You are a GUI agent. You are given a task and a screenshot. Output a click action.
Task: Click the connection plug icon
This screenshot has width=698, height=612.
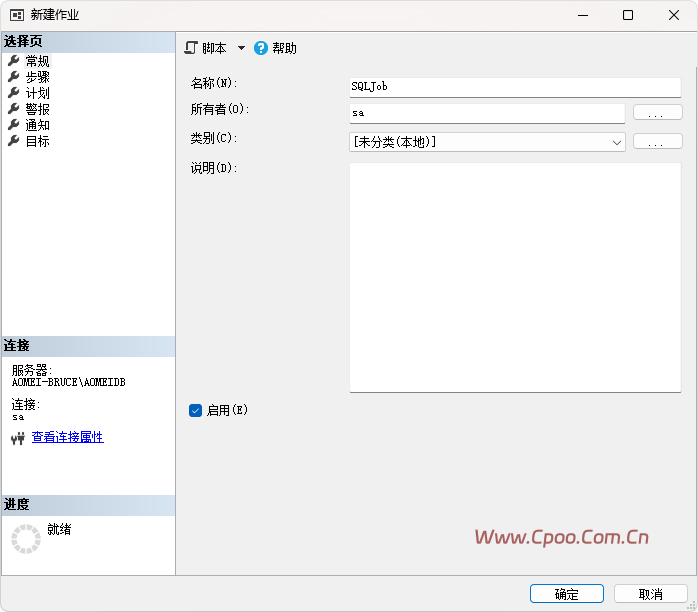18,439
